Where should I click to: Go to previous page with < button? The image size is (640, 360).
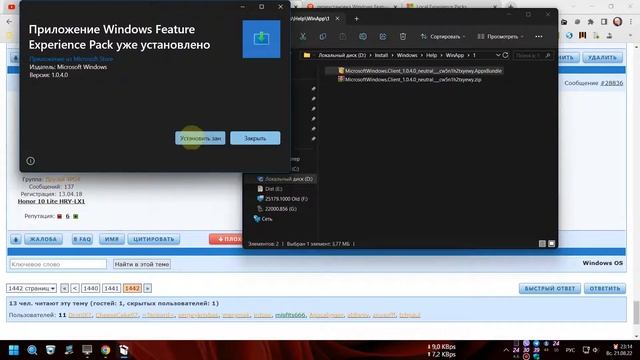(75, 288)
